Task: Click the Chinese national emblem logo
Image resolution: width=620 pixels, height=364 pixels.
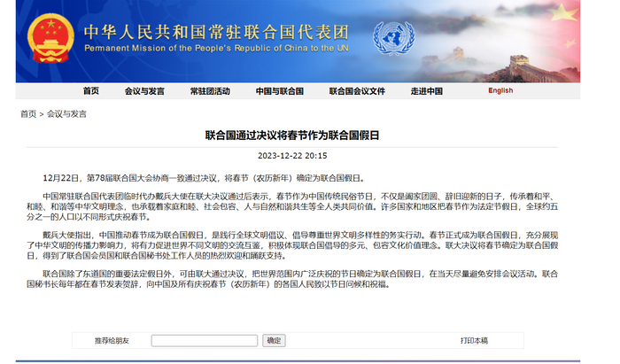Action: 50,38
